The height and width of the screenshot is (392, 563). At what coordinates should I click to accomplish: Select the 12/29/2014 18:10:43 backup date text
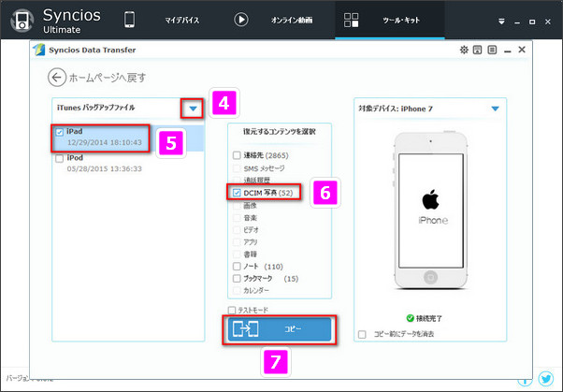104,142
